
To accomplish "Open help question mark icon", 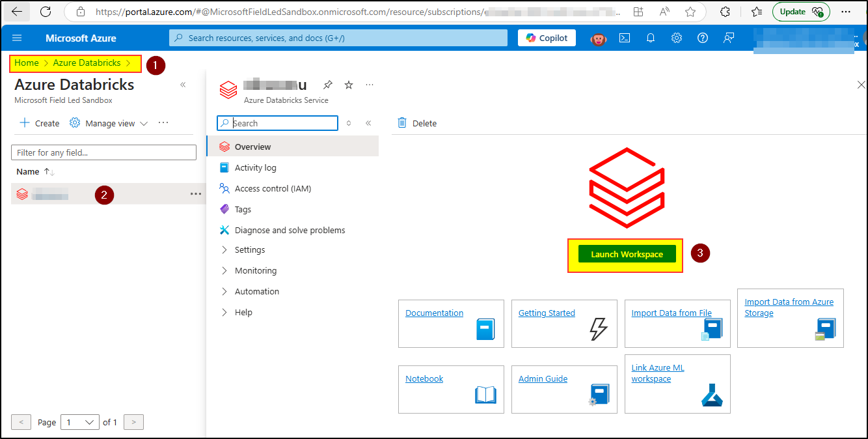I will pos(703,38).
